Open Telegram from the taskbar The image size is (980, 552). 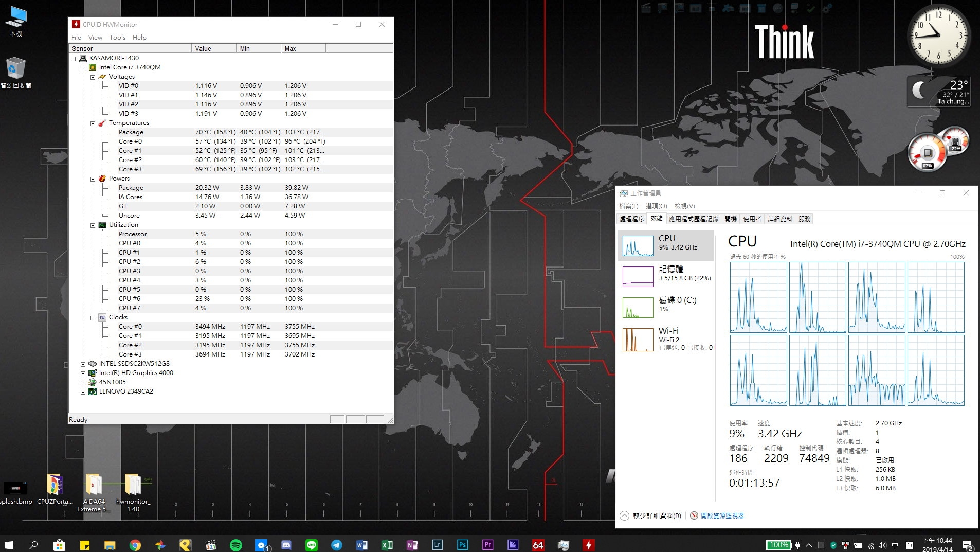click(337, 545)
